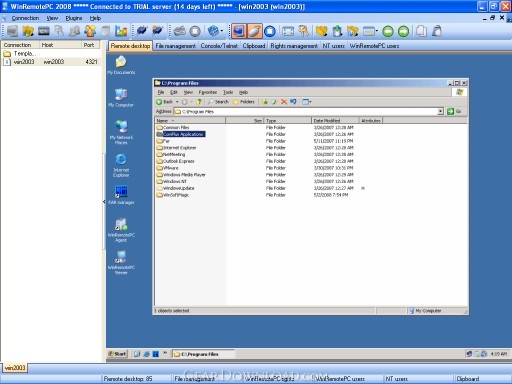Open the Back button history dropdown arrow
This screenshot has width=512, height=384.
(177, 102)
